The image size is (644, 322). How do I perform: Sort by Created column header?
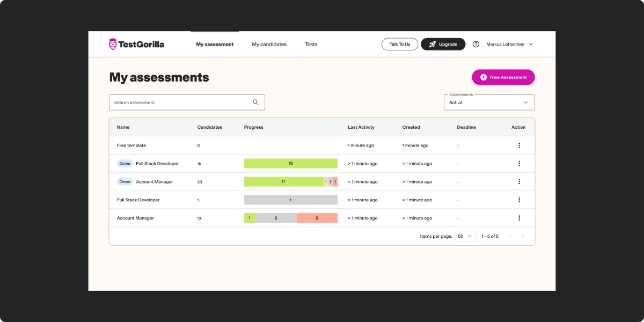pos(411,127)
